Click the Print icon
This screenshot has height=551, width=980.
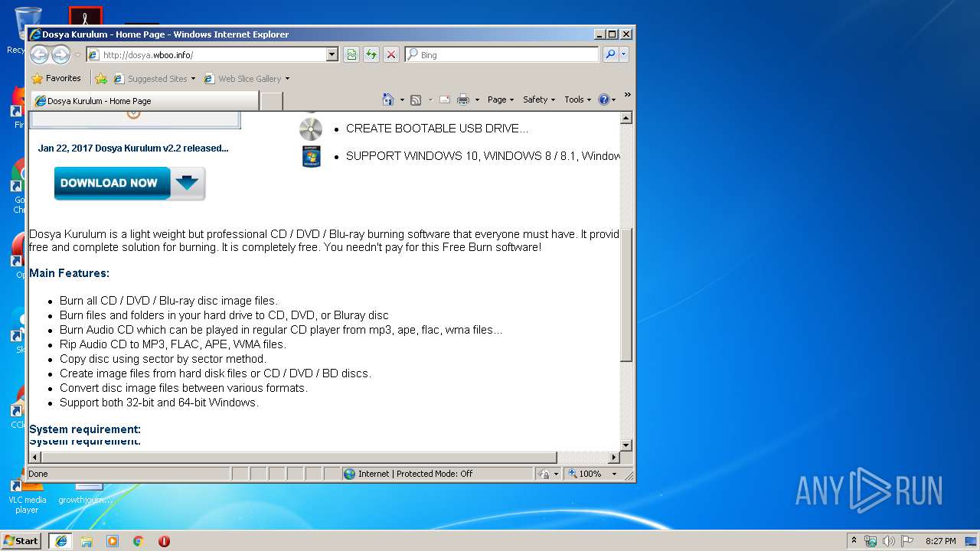click(x=462, y=99)
